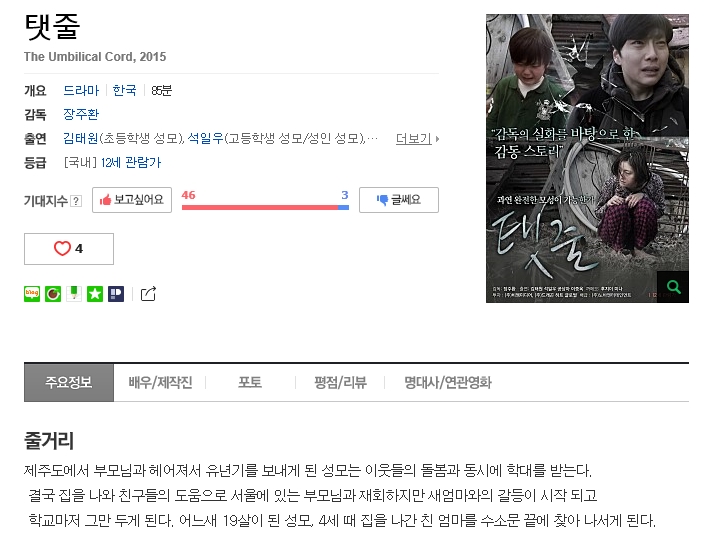This screenshot has height=538, width=713.
Task: Click the red expectation rating bar
Action: 260,207
